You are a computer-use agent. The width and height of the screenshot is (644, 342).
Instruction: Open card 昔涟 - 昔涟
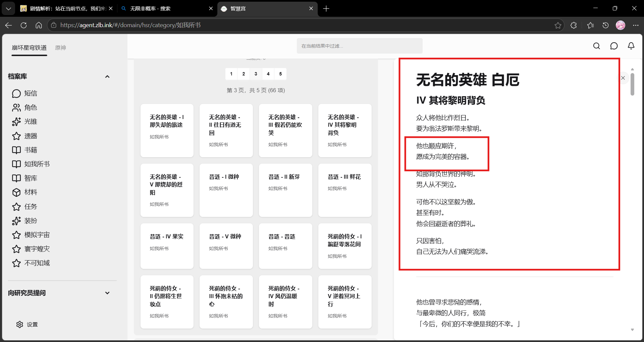click(x=285, y=246)
